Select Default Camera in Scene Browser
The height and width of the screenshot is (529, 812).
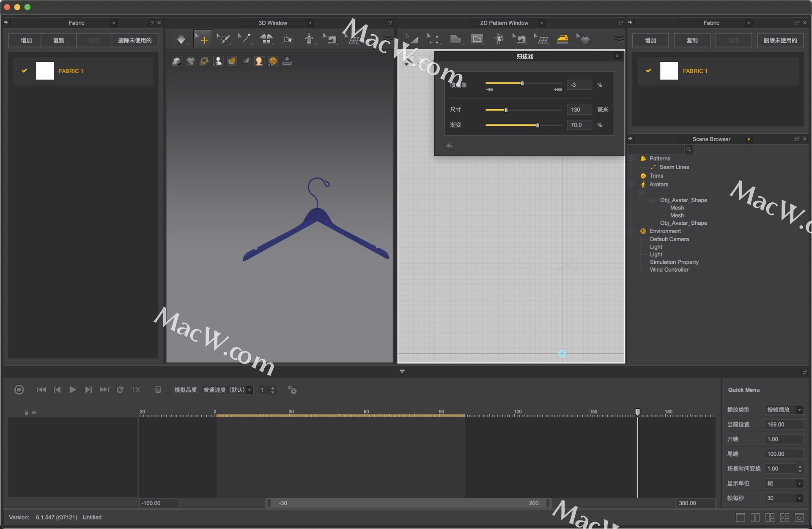(x=669, y=239)
